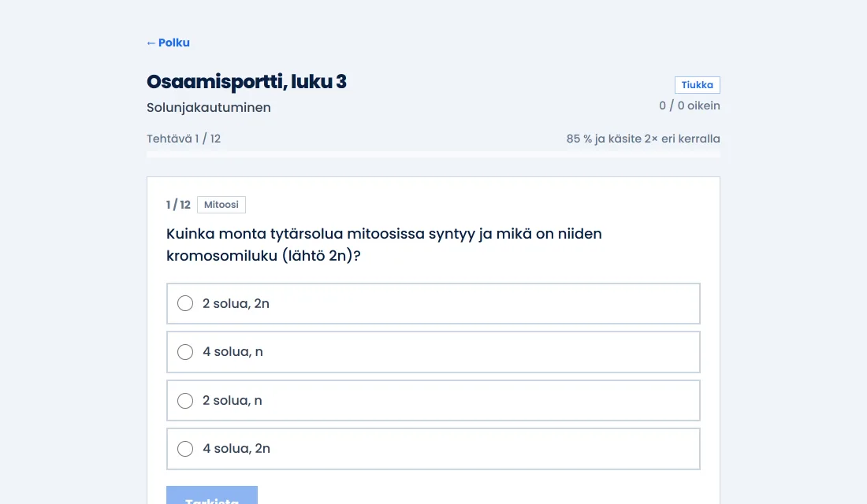Select the radio button for 2 solua, n
The width and height of the screenshot is (867, 504).
coord(185,401)
